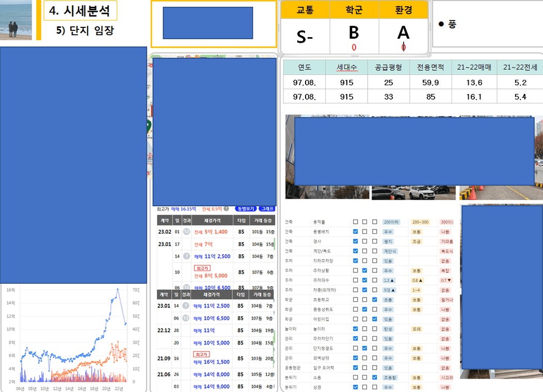543x392 pixels.
Task: Open the 동별보기 view button
Action: (x=246, y=209)
